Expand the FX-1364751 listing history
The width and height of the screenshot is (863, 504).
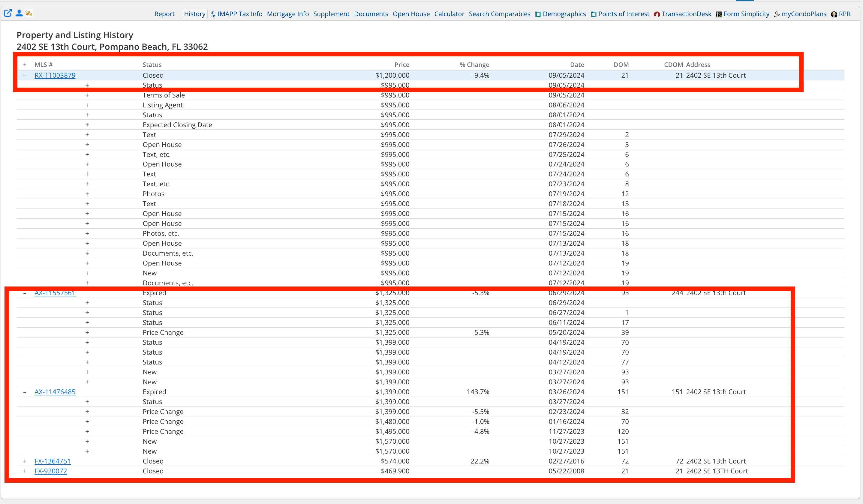[25, 461]
